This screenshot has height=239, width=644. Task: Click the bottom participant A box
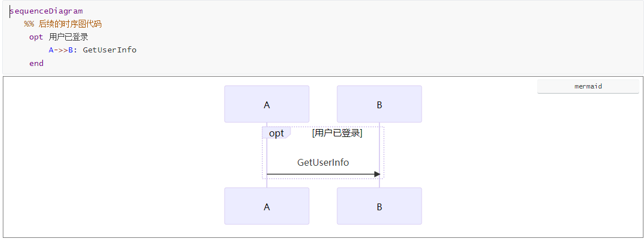pos(267,206)
